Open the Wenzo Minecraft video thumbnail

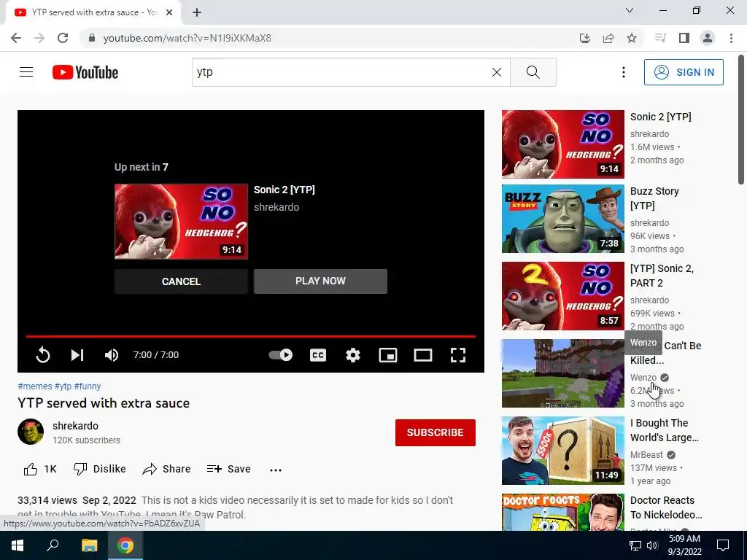tap(562, 373)
